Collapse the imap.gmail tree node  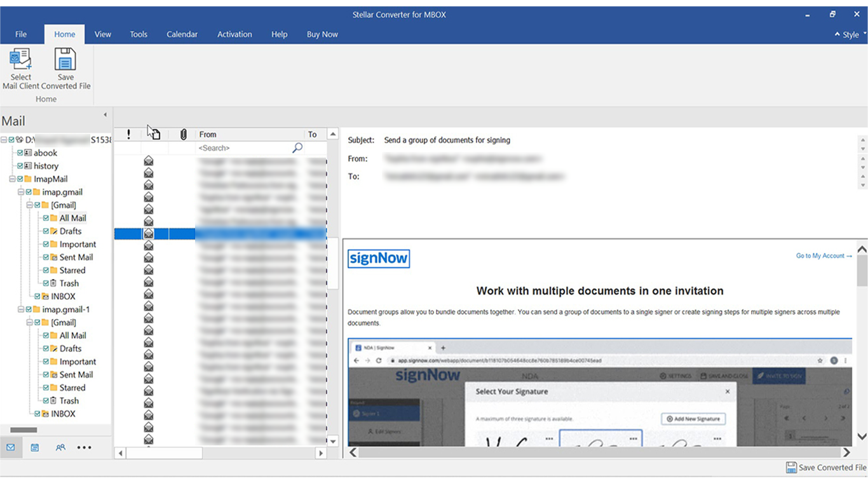(x=21, y=192)
